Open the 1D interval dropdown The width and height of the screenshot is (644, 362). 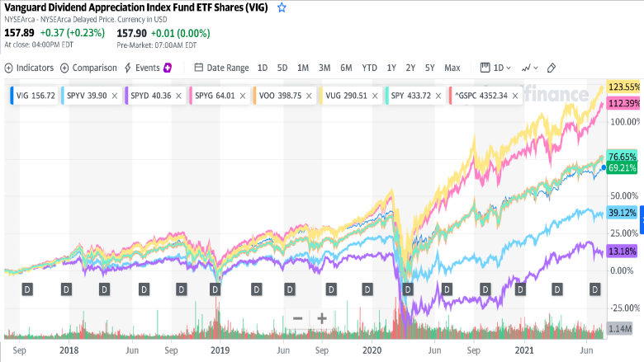[x=495, y=68]
